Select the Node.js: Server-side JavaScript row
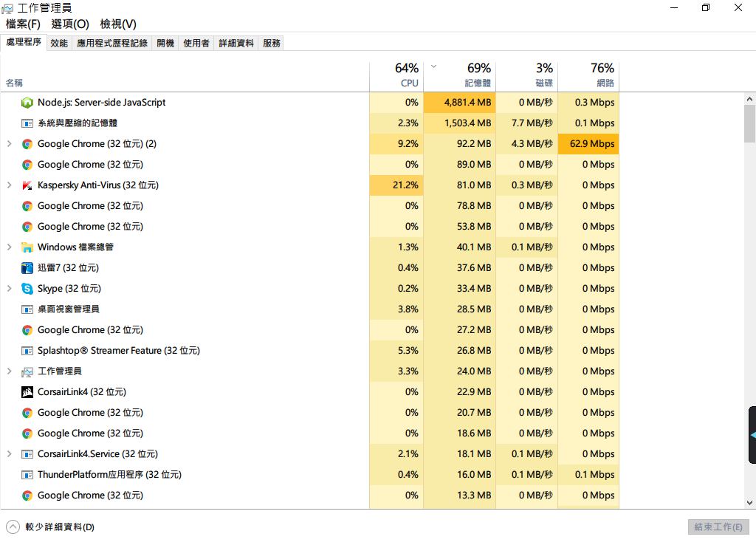 coord(310,102)
